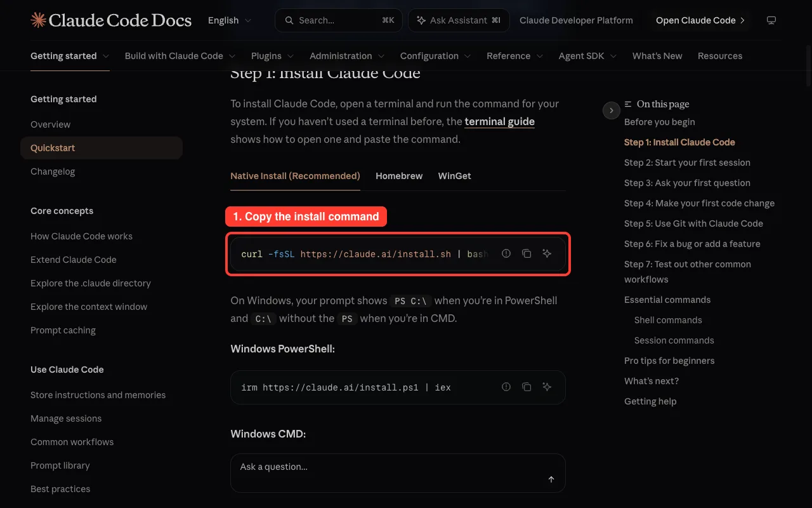Ask AI about the curl command via sparkle icon
Screen dimensions: 812x508
(547, 253)
